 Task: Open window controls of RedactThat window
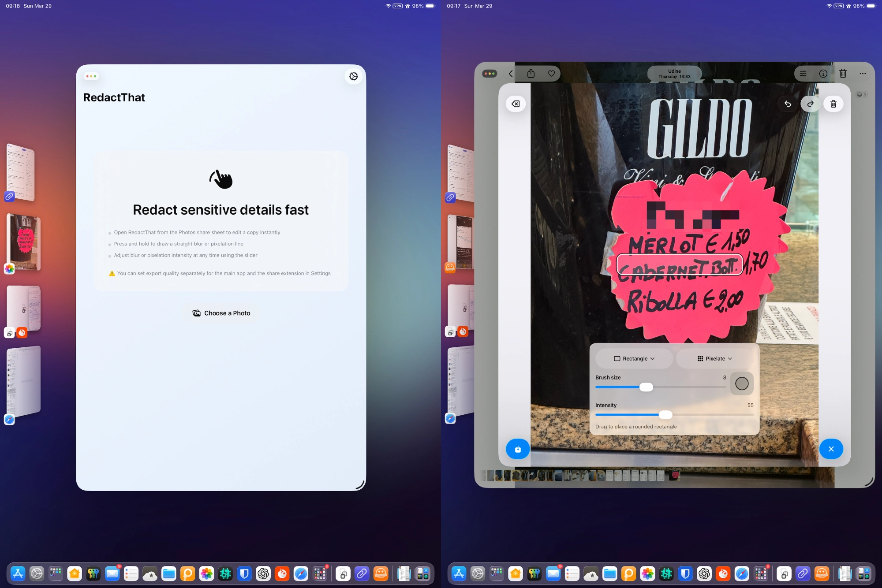91,76
